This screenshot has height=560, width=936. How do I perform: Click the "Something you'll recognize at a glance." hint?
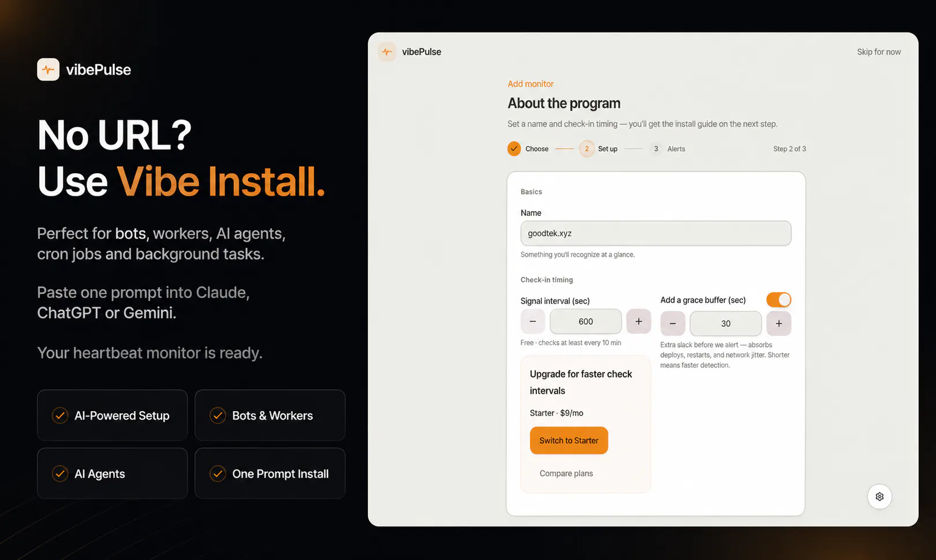point(577,255)
